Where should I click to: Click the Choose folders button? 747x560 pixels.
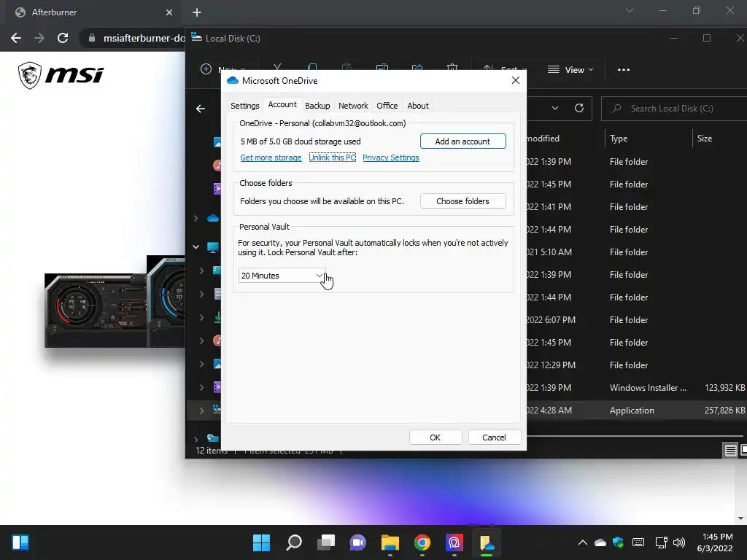462,201
